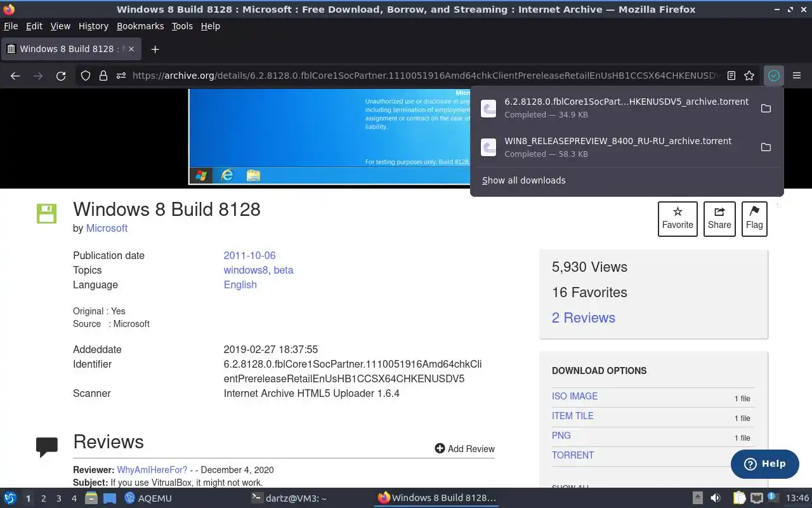812x508 pixels.
Task: Open site permissions icon in address bar
Action: pos(121,76)
